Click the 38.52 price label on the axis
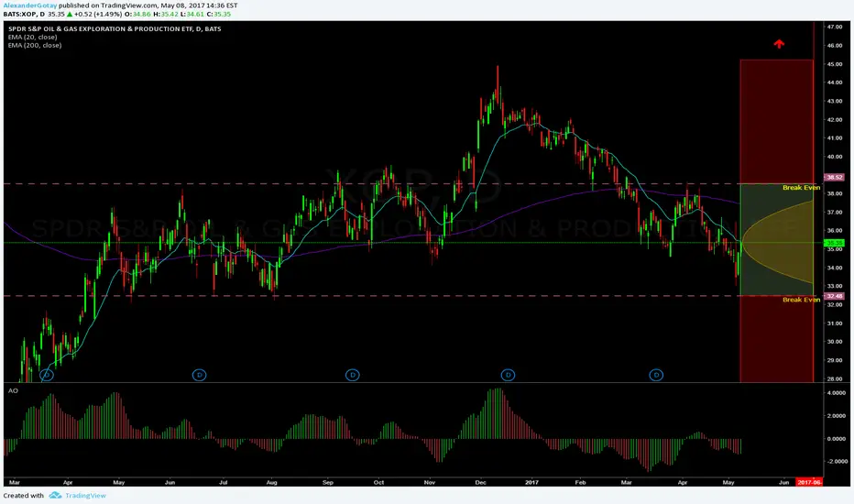Viewport: 854px width, 504px height. [x=835, y=177]
